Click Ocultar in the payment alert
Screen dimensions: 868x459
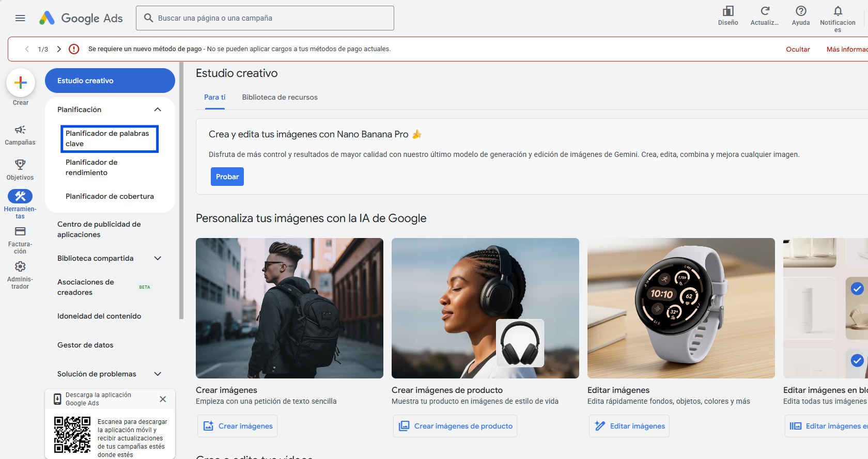pos(798,49)
